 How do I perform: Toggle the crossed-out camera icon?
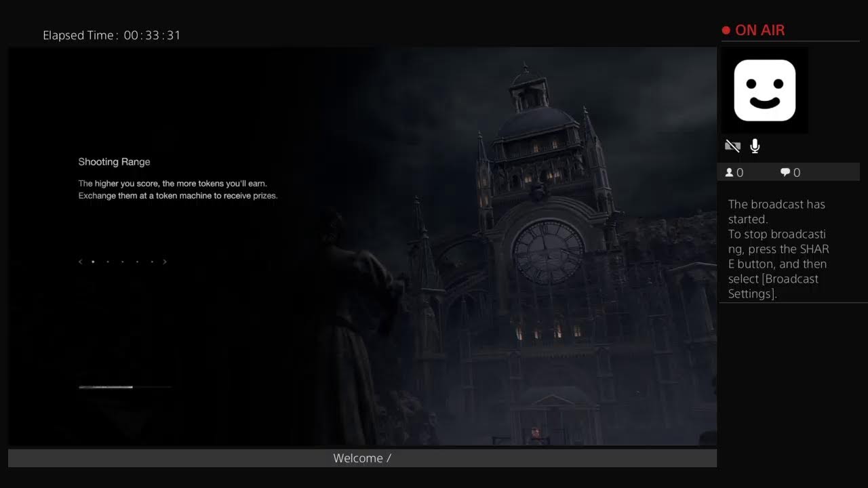point(732,146)
